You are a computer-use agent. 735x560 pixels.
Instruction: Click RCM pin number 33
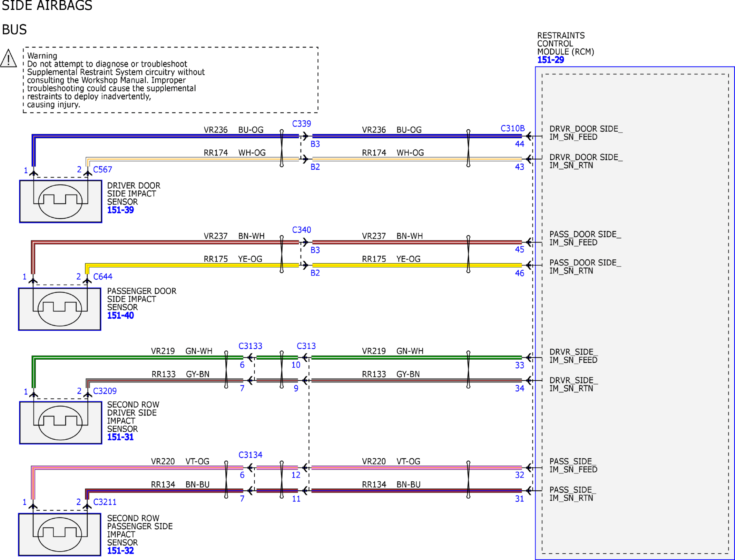click(x=520, y=366)
